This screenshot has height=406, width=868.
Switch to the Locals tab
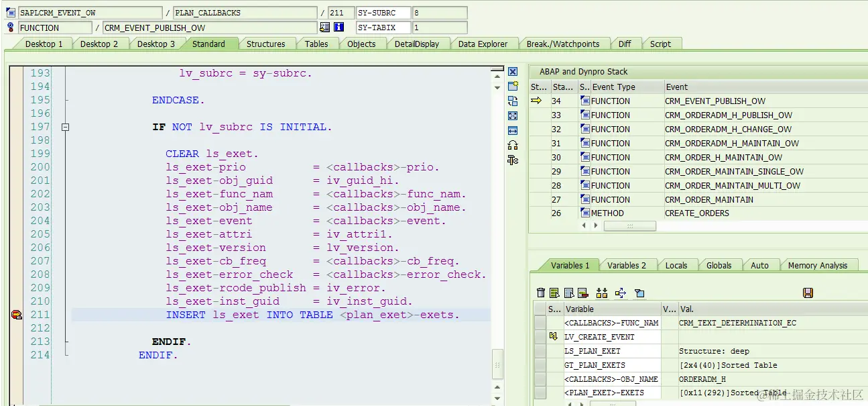676,265
